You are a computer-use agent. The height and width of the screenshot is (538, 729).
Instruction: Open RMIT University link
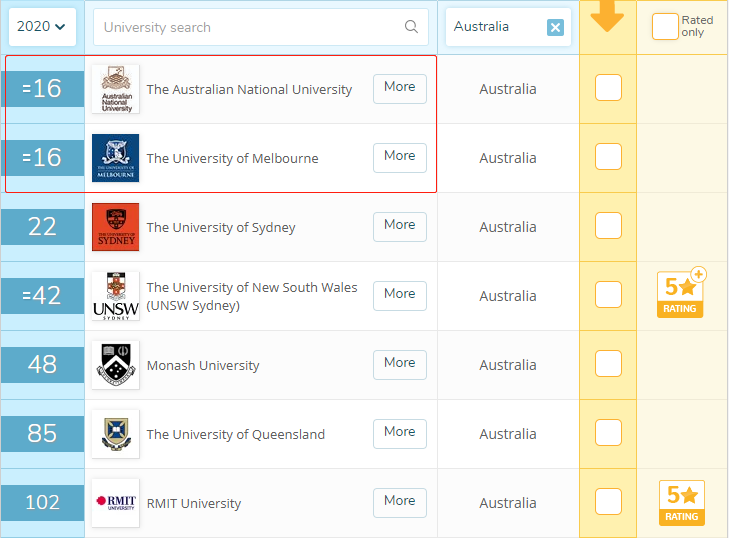click(194, 504)
